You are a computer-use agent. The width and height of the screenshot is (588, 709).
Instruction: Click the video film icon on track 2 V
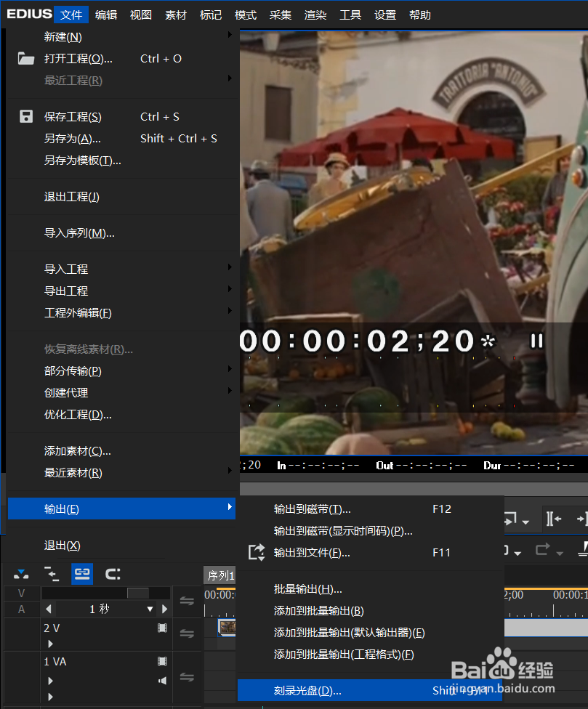point(162,628)
